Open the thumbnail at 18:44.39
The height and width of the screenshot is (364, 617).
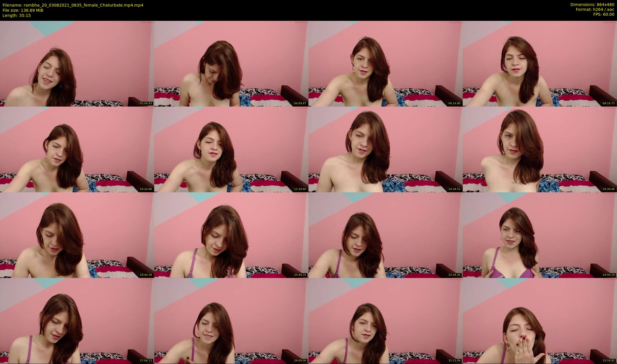coord(77,235)
